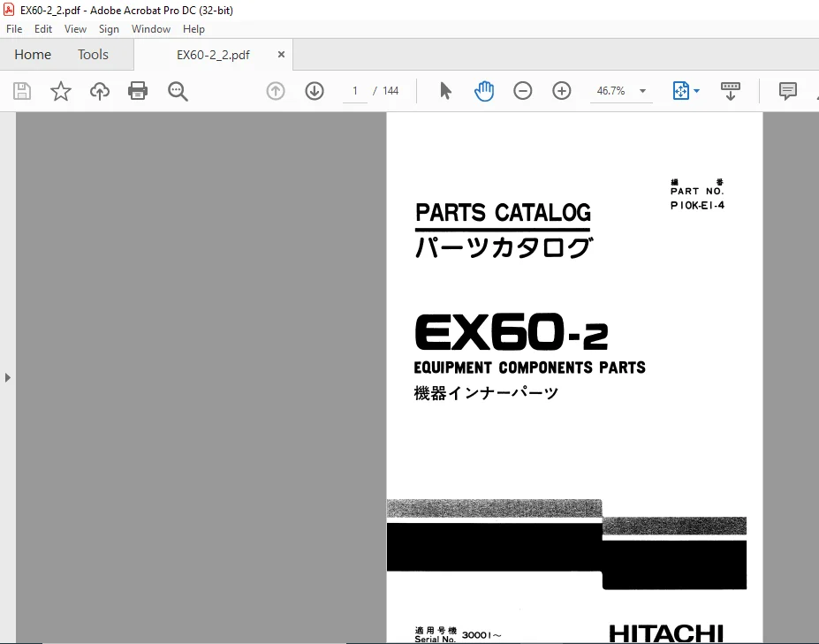819x644 pixels.
Task: Open the zoom level dropdown arrow
Action: point(643,91)
